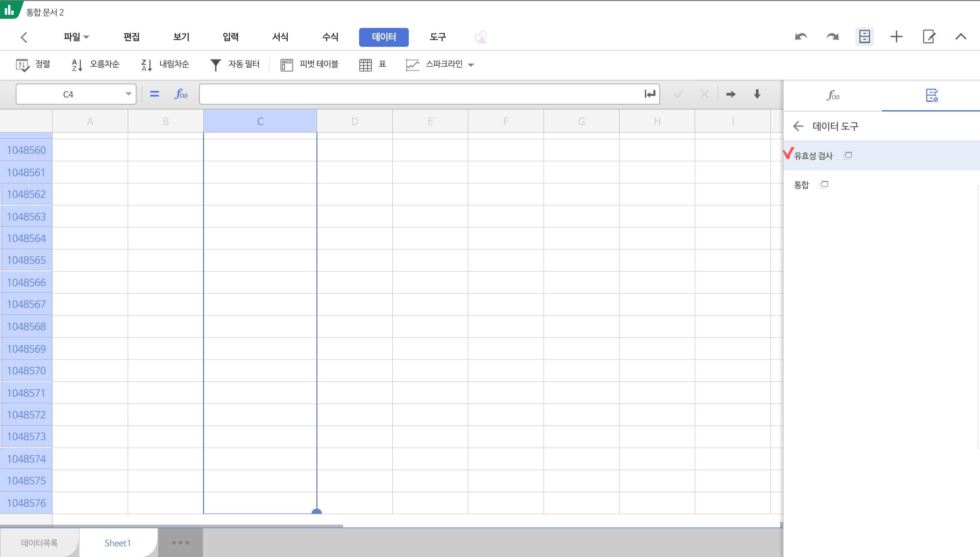The height and width of the screenshot is (557, 980).
Task: Select 유효성 검사 in data tools panel
Action: coord(813,156)
